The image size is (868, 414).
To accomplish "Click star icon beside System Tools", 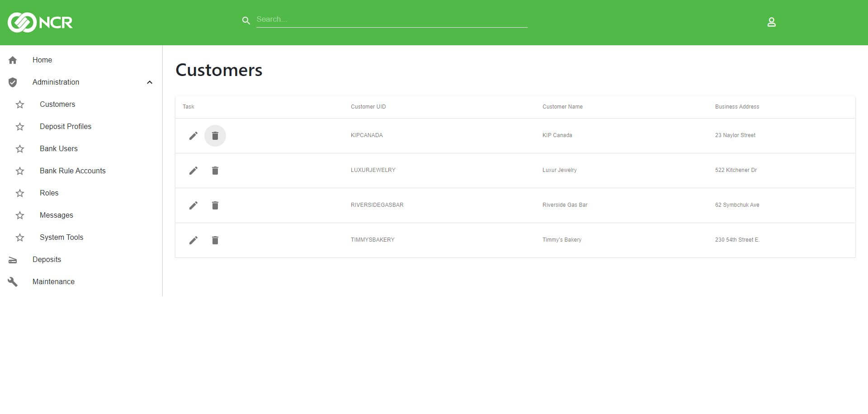I will click(20, 238).
